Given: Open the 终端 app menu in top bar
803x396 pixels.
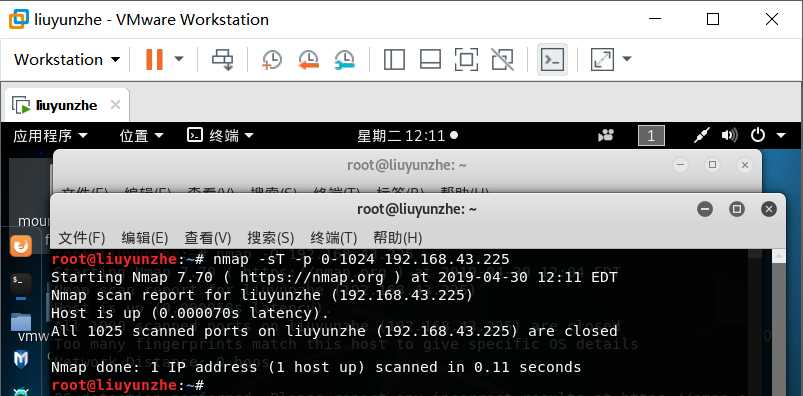Looking at the screenshot, I should coord(221,136).
